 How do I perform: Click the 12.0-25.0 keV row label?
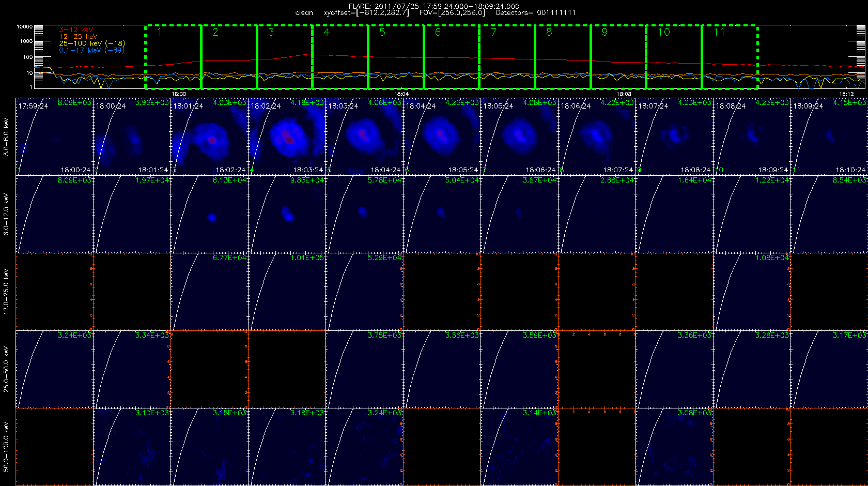point(6,292)
